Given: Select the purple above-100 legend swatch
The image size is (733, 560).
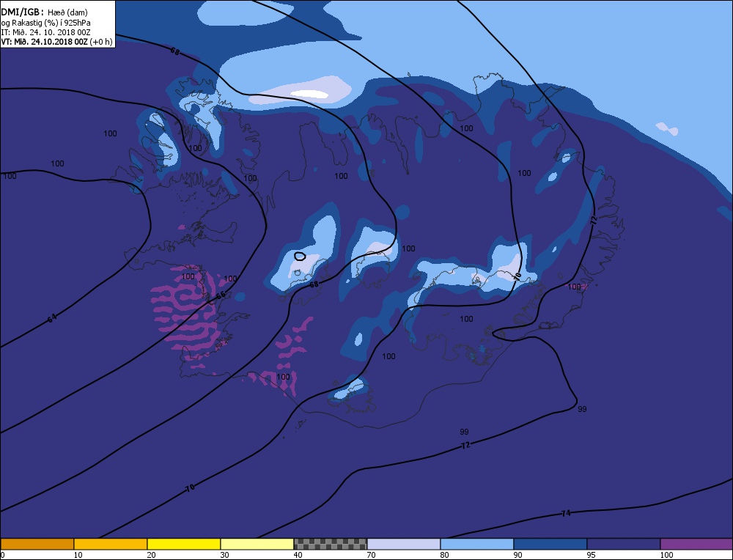Looking at the screenshot, I should 696,544.
